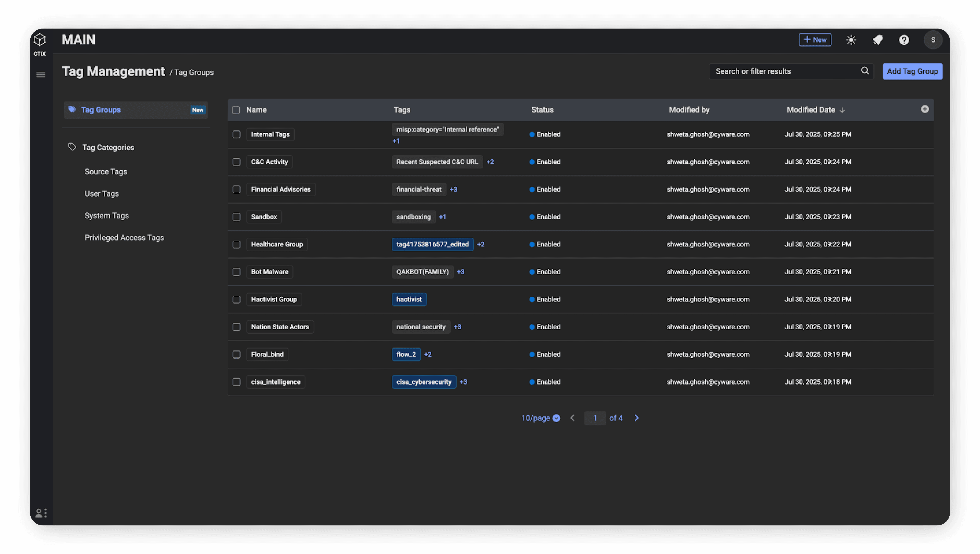Click the CTIX cube logo icon

tap(40, 40)
